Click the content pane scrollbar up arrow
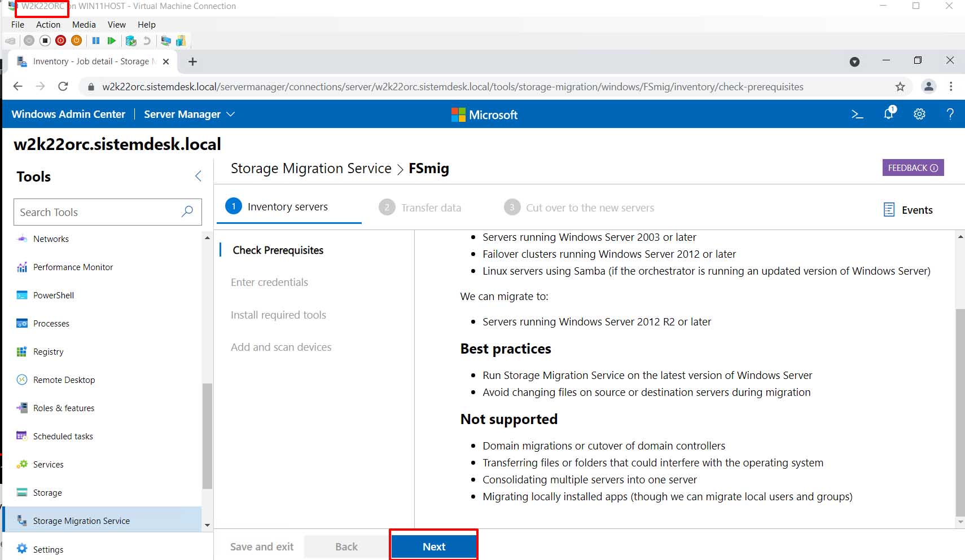 pos(960,237)
